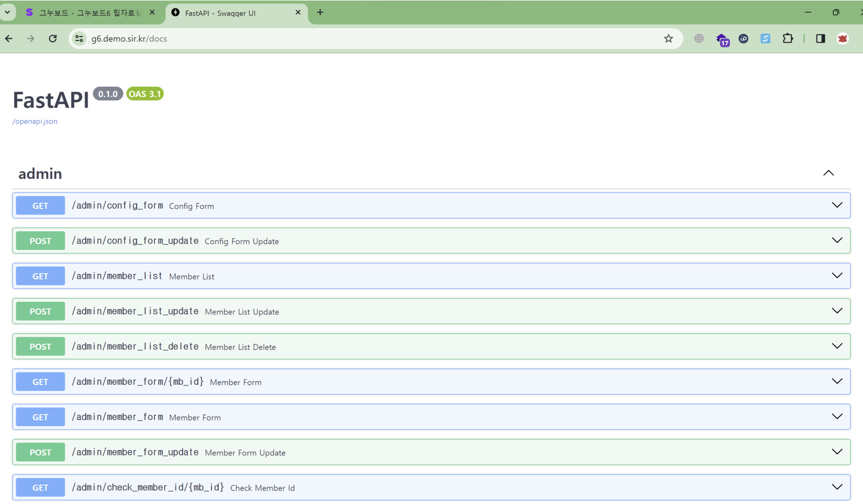This screenshot has width=863, height=504.
Task: View site information icon in address bar
Action: point(79,38)
